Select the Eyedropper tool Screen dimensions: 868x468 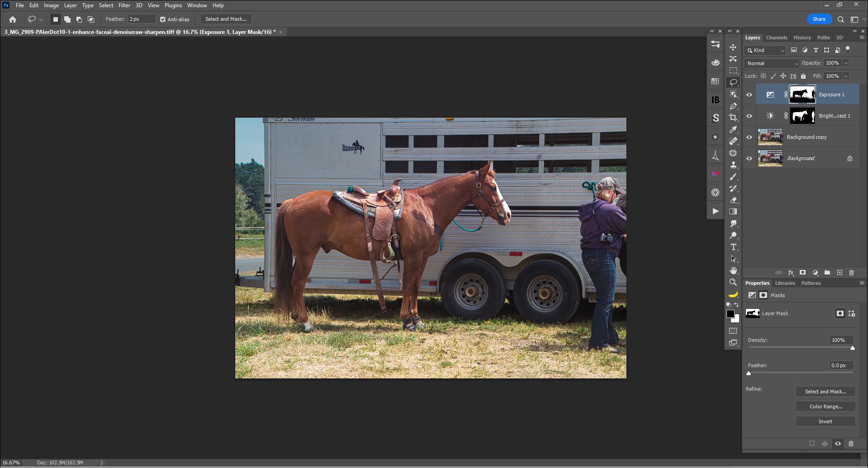pos(733,129)
